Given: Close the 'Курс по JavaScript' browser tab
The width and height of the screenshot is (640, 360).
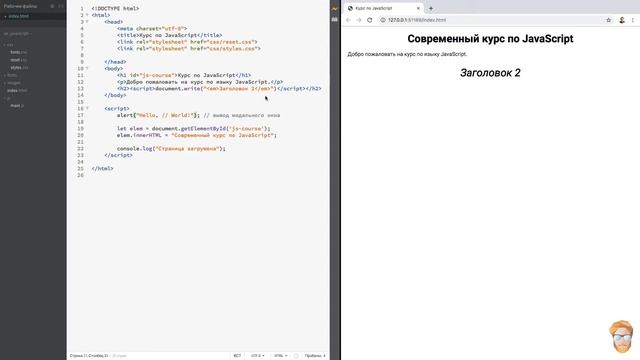Looking at the screenshot, I should [x=418, y=8].
